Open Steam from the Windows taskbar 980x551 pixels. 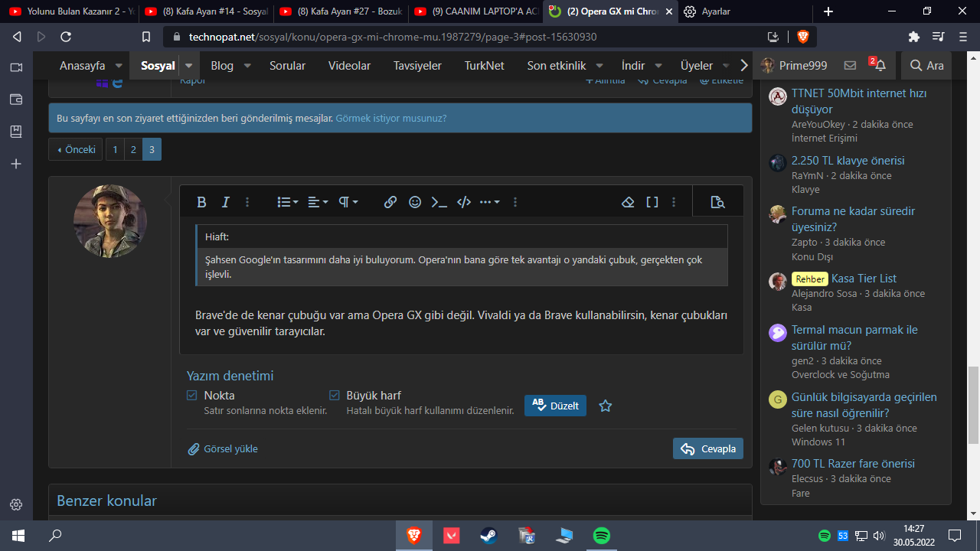pos(488,536)
